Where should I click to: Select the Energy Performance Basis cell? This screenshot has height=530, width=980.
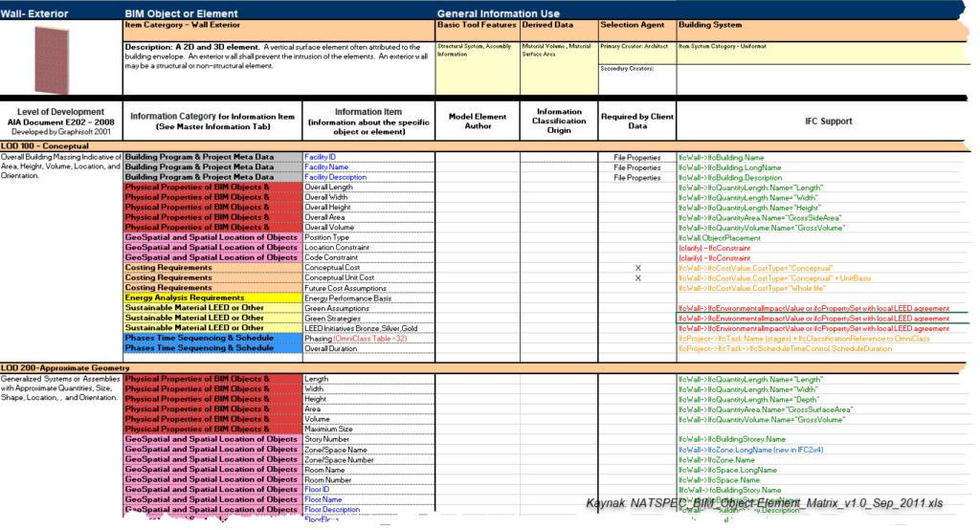tap(347, 298)
